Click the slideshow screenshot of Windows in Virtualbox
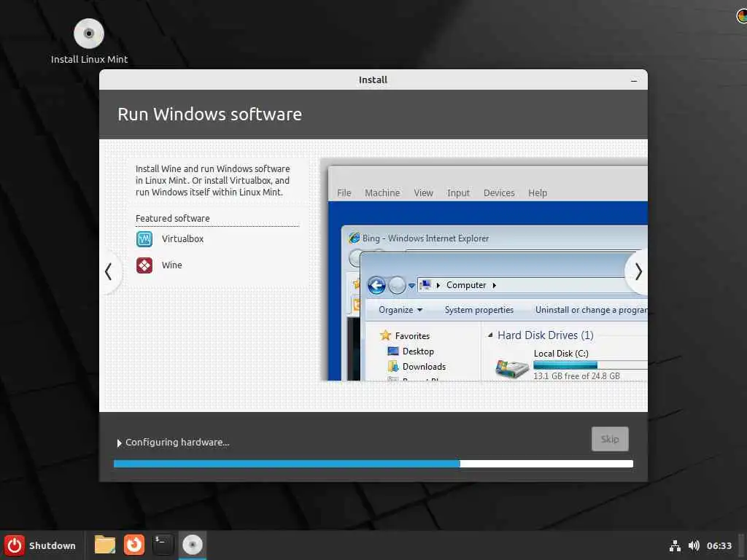Viewport: 747px width, 560px height. [x=484, y=270]
